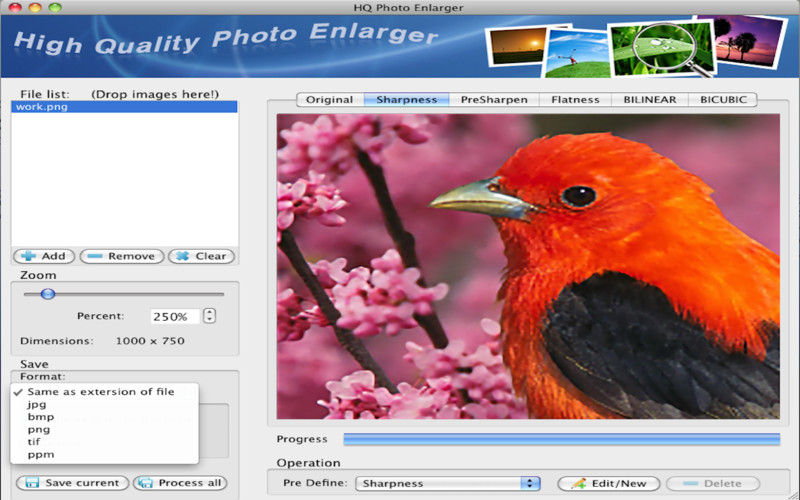The height and width of the screenshot is (500, 800).
Task: Click the Progress bar
Action: coord(562,439)
